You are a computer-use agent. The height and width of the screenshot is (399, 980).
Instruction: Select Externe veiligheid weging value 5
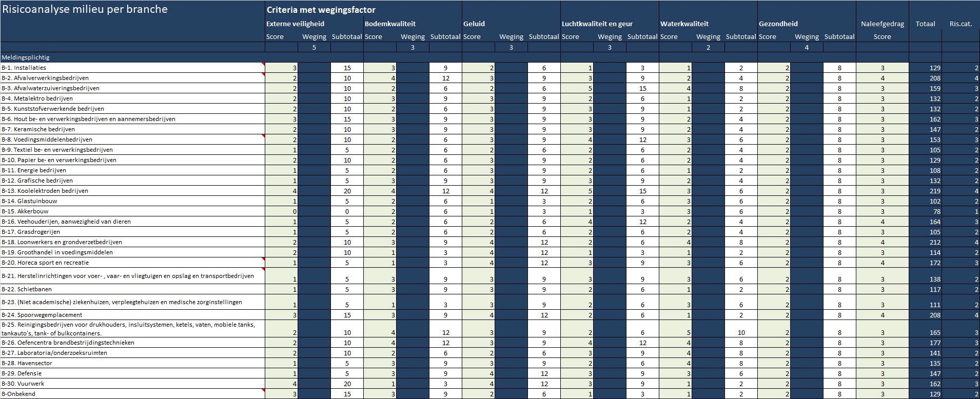tap(314, 47)
